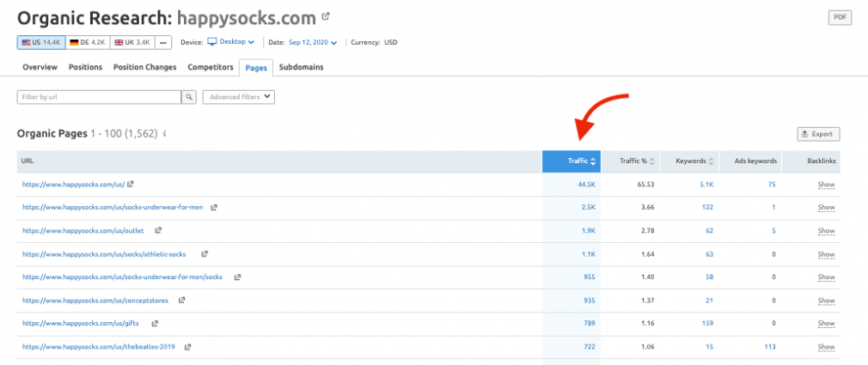Sort by Keywords column header
Image resolution: width=868 pixels, height=365 pixels.
click(x=690, y=161)
